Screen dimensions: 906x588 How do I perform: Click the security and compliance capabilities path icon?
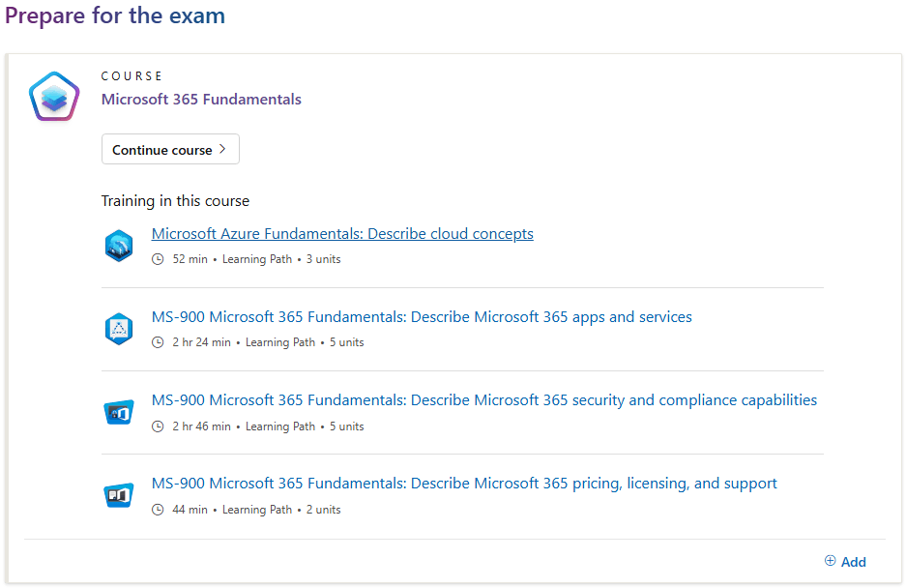click(x=119, y=412)
